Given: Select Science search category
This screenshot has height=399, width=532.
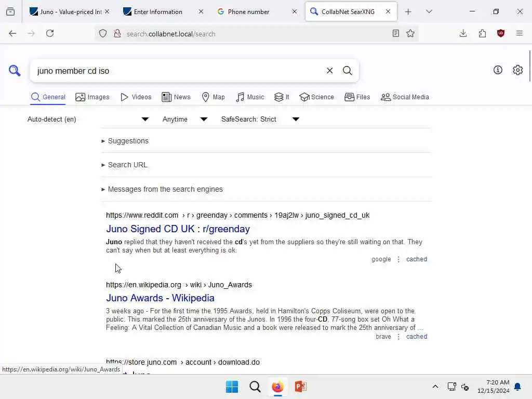Looking at the screenshot, I should (316, 97).
